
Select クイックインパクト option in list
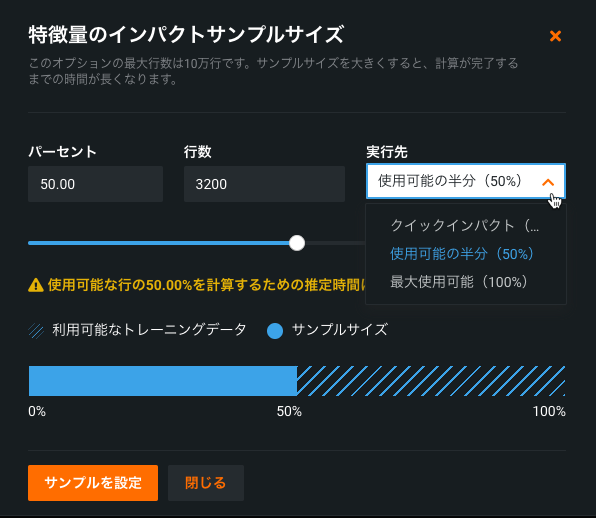click(x=466, y=225)
